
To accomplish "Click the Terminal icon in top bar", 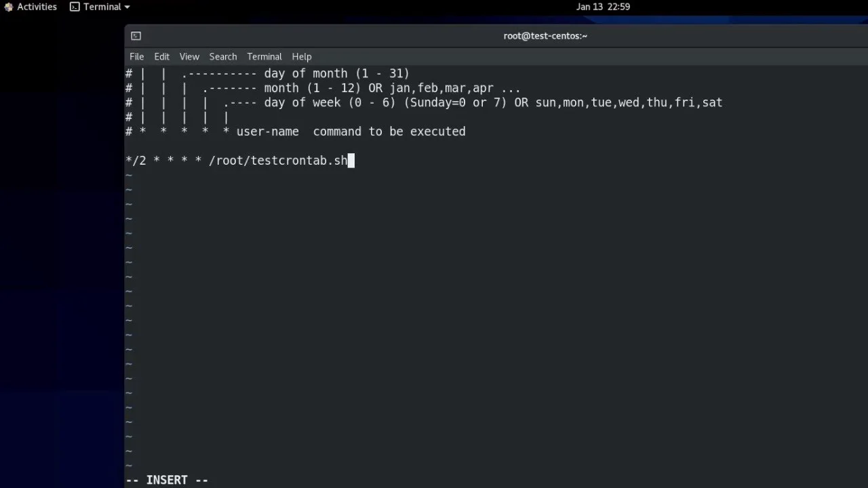I will coord(75,7).
